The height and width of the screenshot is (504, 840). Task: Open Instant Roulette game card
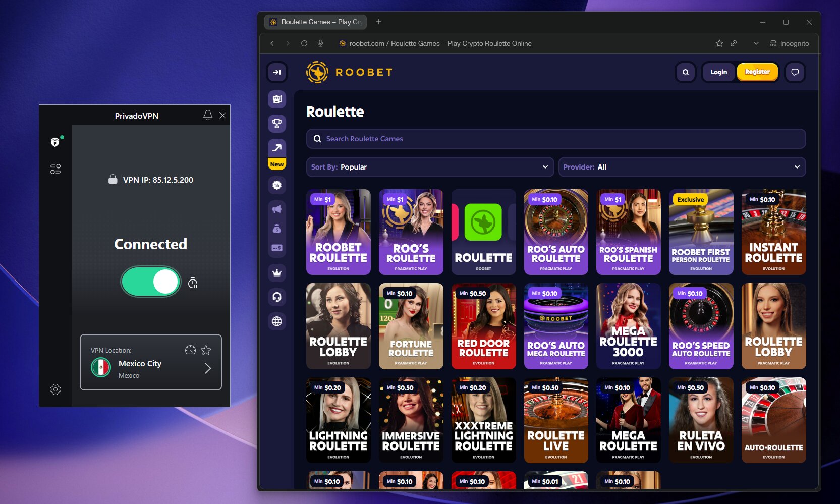[774, 232]
